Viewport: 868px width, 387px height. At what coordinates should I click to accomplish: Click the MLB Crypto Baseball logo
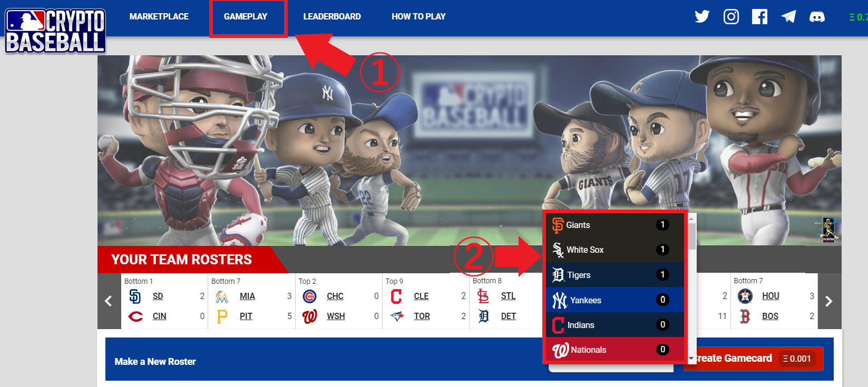point(55,31)
